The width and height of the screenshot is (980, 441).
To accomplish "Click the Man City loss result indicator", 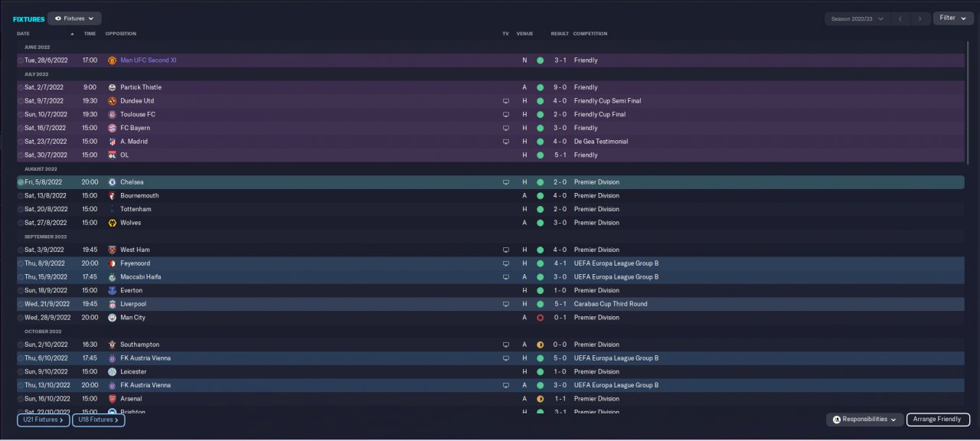I will coord(540,318).
